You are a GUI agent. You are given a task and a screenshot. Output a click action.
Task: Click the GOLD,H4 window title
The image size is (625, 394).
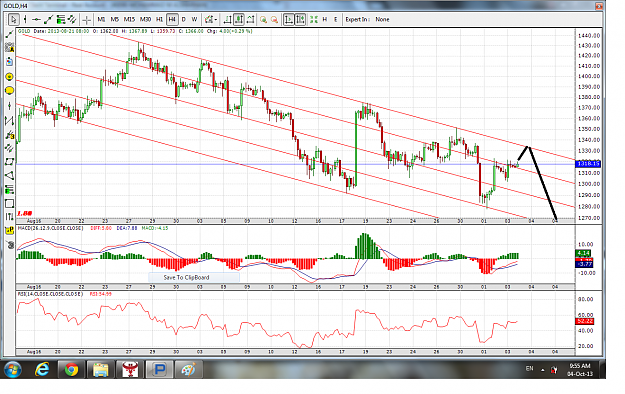(16, 6)
